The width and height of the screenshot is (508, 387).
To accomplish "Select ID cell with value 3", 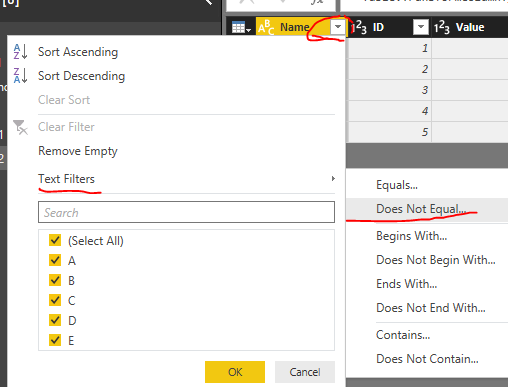I will tap(390, 90).
